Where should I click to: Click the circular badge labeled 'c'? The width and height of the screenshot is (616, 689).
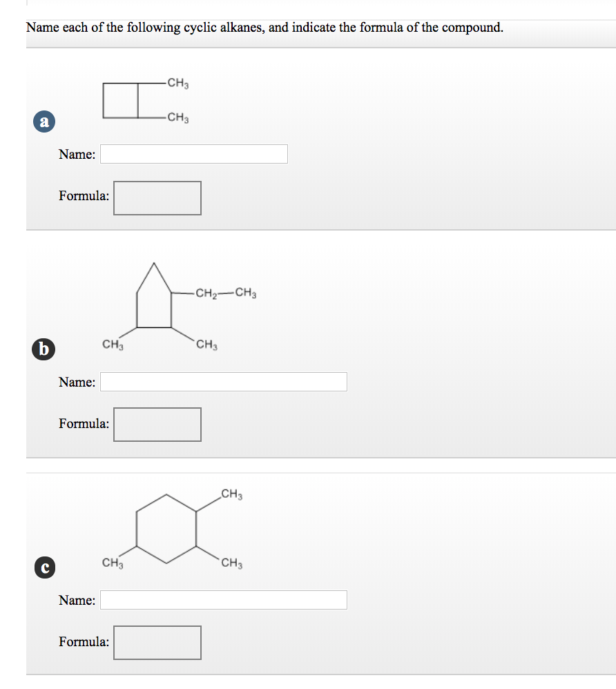coord(44,567)
